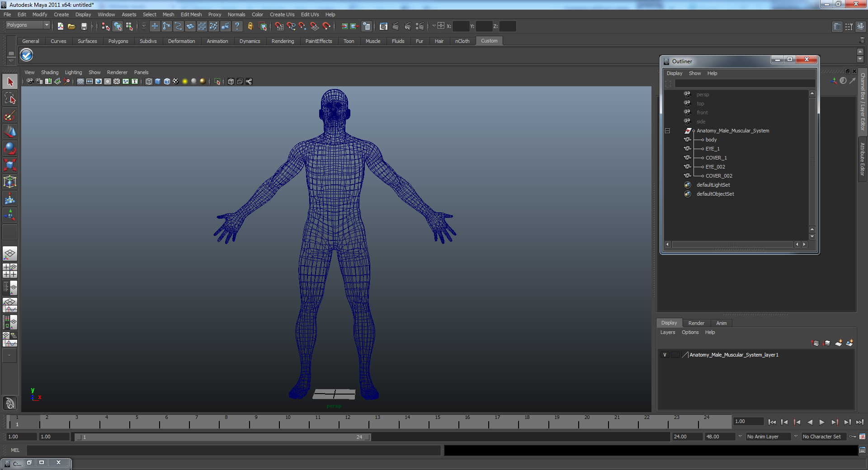Activate the Move tool cone icon
This screenshot has height=470, width=868.
(x=10, y=132)
